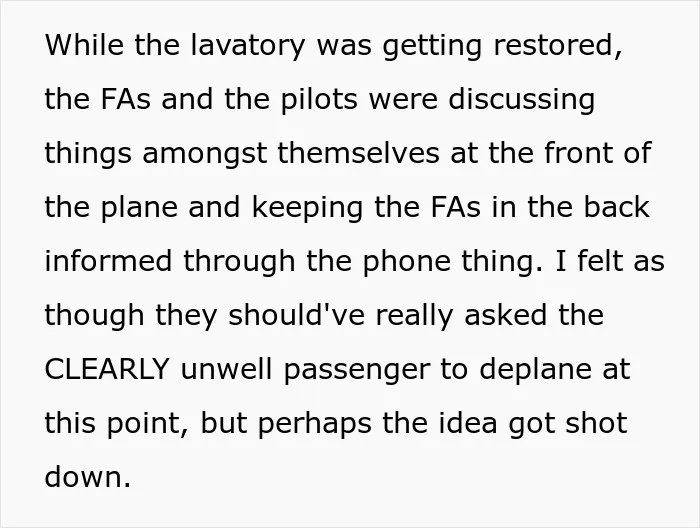Click the word "restored," ending first line
700x528 pixels.
(x=558, y=45)
